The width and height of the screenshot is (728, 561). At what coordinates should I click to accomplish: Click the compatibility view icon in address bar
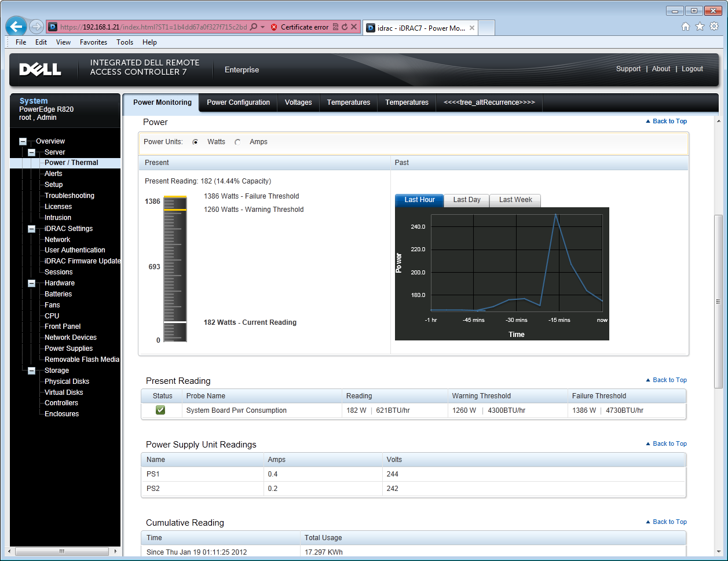[336, 27]
